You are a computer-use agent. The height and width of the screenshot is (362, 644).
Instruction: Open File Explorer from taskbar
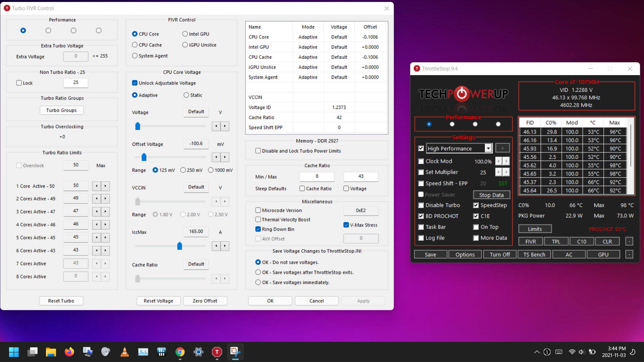51,352
